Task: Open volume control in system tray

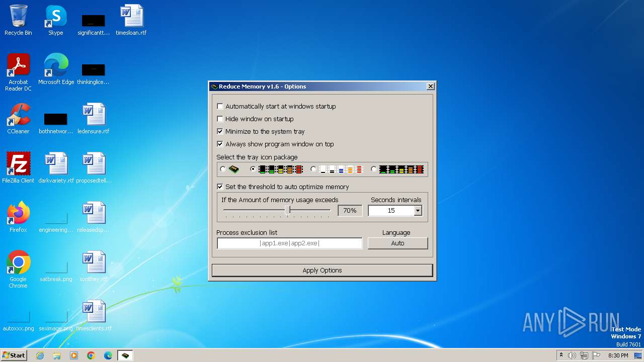Action: pos(572,355)
